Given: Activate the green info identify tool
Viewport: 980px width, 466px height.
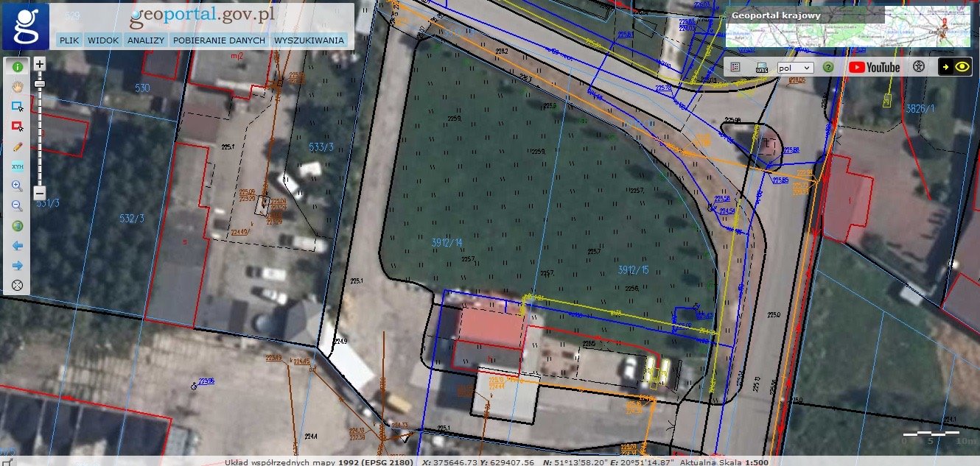Looking at the screenshot, I should [x=17, y=66].
